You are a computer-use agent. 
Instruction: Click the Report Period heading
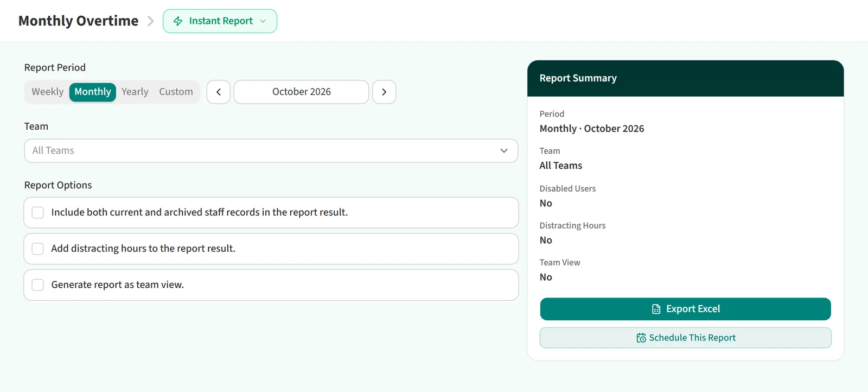pos(55,67)
